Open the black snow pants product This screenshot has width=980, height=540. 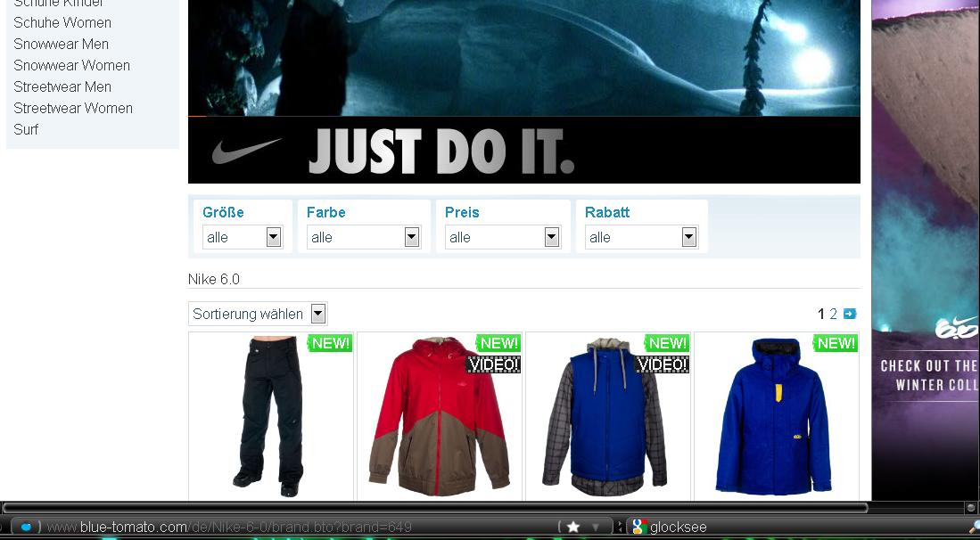click(270, 416)
